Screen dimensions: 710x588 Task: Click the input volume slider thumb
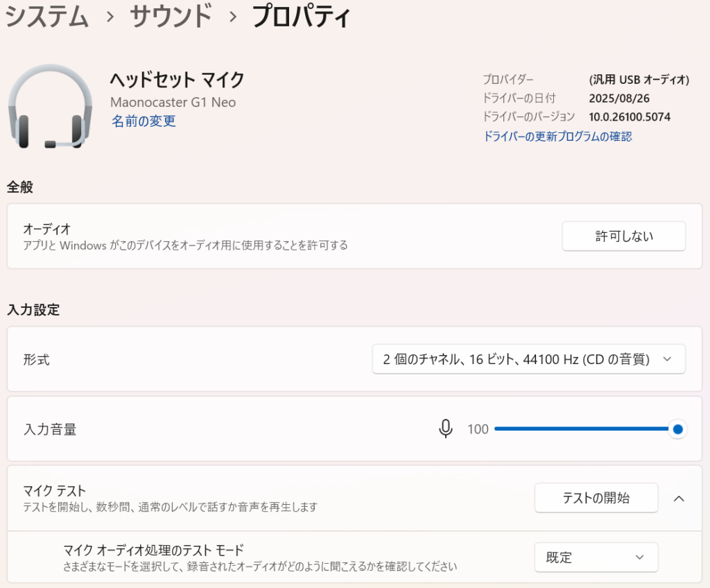point(678,429)
